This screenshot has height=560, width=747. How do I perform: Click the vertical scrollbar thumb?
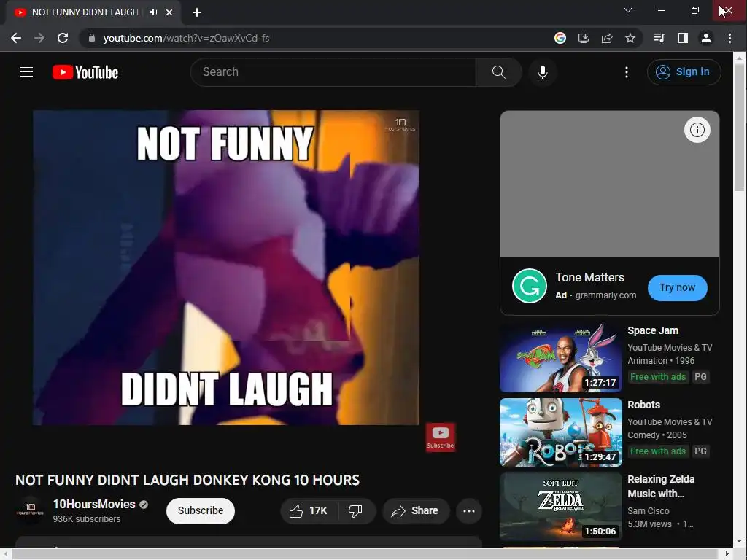tap(739, 127)
